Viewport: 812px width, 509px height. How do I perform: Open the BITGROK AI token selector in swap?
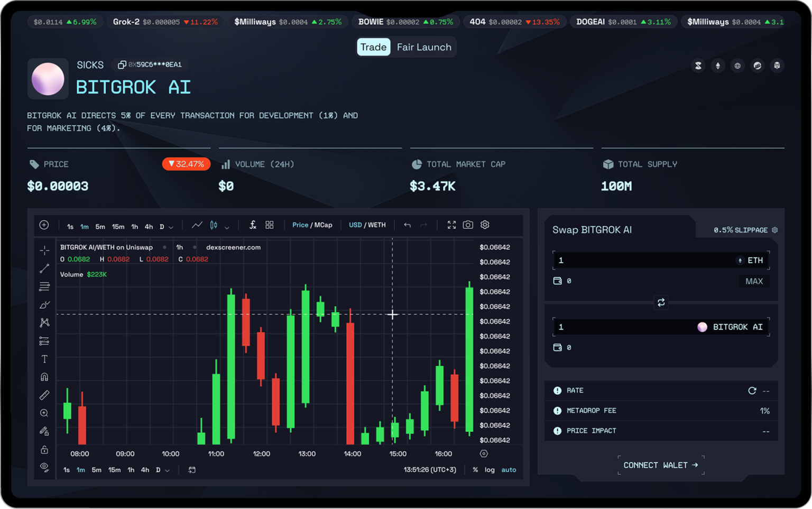pos(730,327)
